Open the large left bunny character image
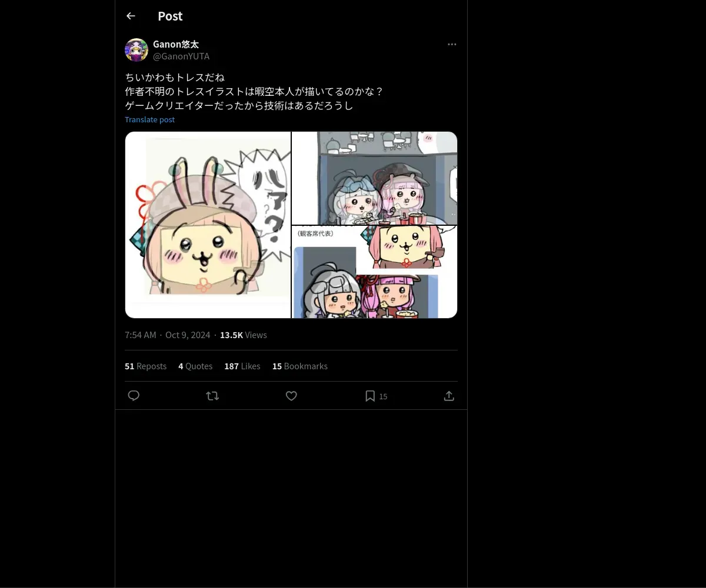This screenshot has height=588, width=706. point(208,225)
